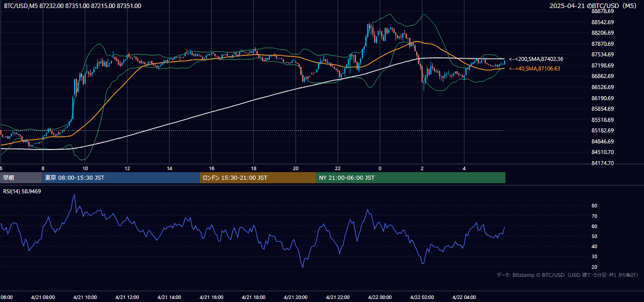Click the 4/21 16:00 bottom time label
Screen dimensions: 644x302
211,297
